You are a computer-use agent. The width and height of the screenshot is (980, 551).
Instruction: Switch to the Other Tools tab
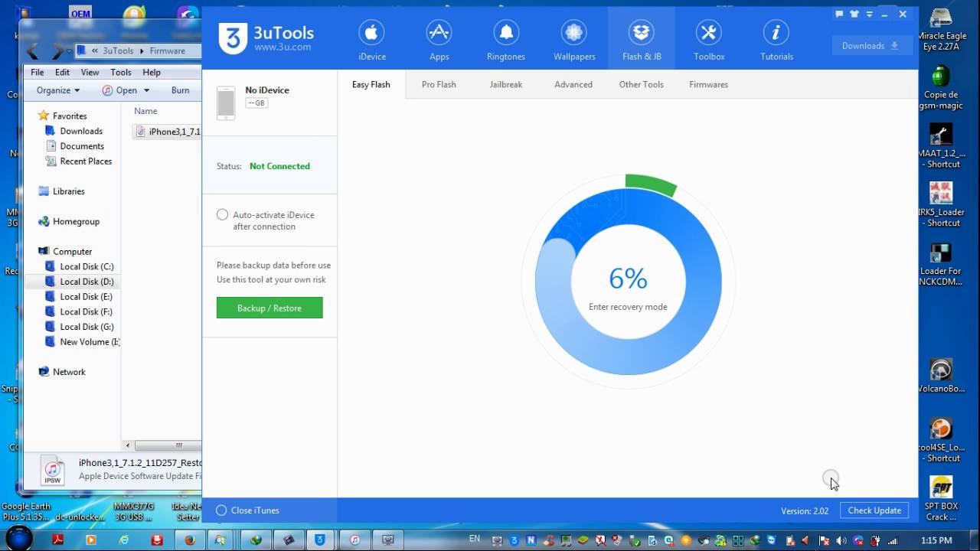tap(642, 85)
